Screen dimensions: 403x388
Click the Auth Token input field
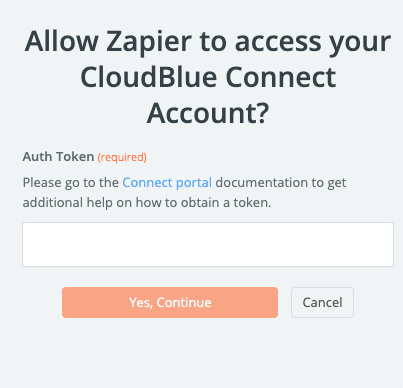[x=208, y=244]
